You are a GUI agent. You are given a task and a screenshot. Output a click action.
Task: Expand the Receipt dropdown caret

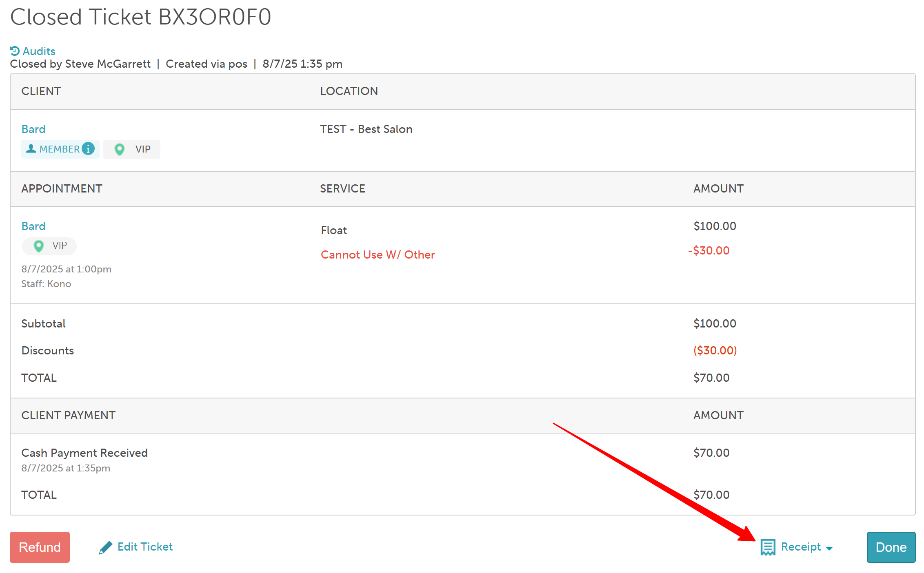(x=829, y=549)
